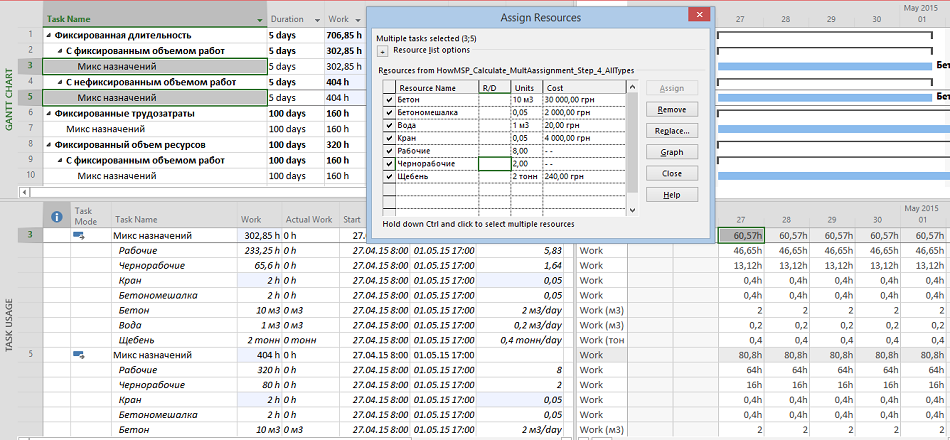The image size is (950, 440).
Task: Close the Assign Resources dialog with X
Action: tap(699, 15)
